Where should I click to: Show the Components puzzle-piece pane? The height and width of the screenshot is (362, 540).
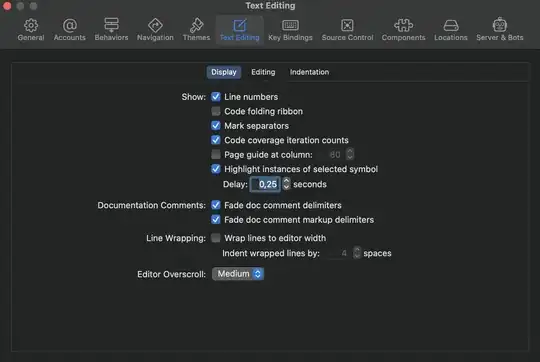403,30
